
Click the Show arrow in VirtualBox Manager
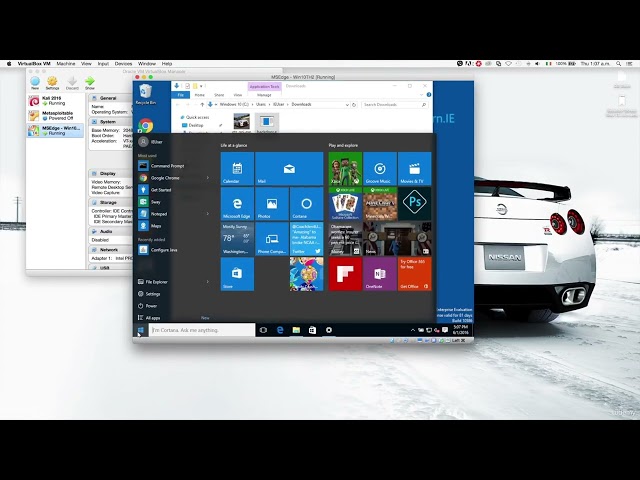(90, 83)
